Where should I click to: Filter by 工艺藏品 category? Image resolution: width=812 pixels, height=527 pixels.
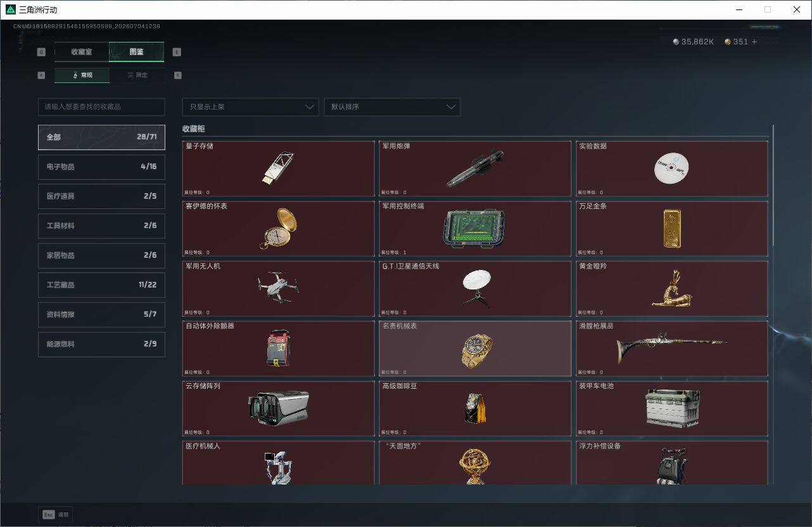pos(101,284)
